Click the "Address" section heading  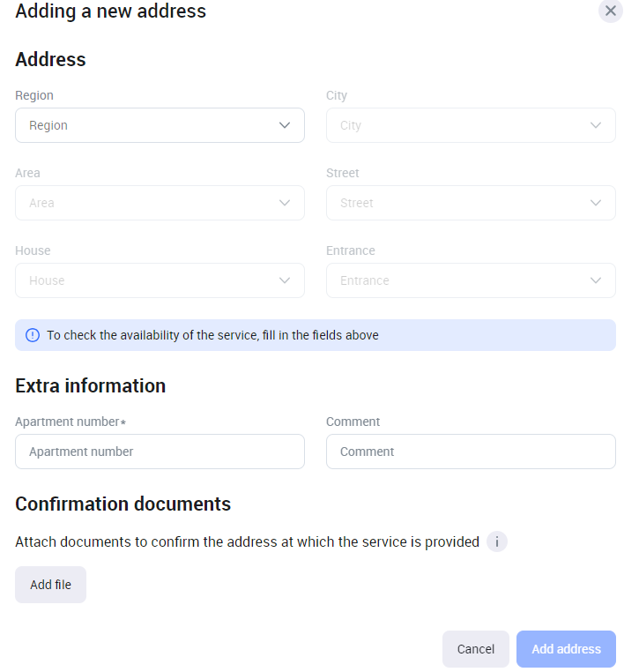click(50, 59)
